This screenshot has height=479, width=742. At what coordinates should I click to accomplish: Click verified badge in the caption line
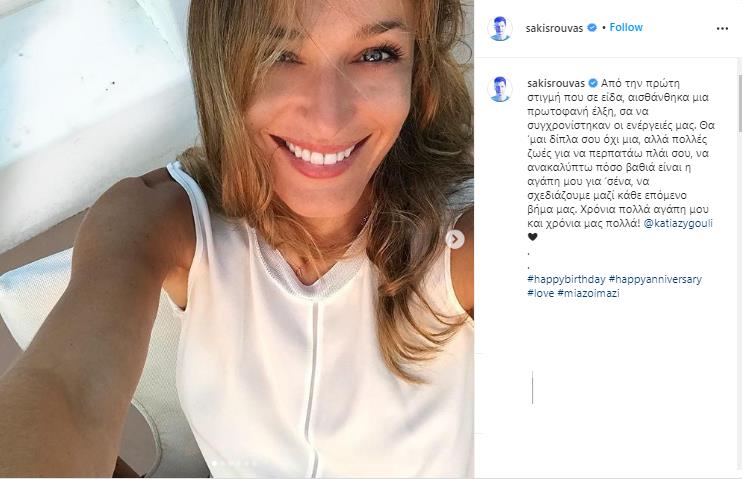click(x=592, y=83)
